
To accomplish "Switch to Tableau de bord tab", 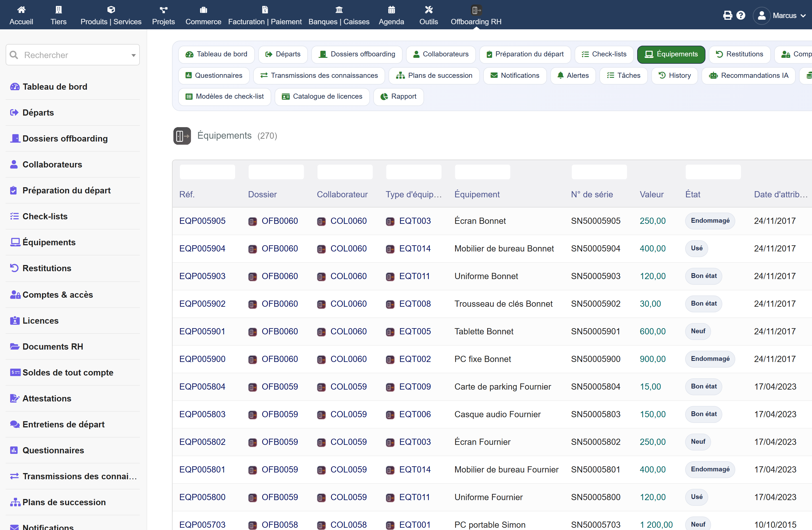I will [x=216, y=54].
